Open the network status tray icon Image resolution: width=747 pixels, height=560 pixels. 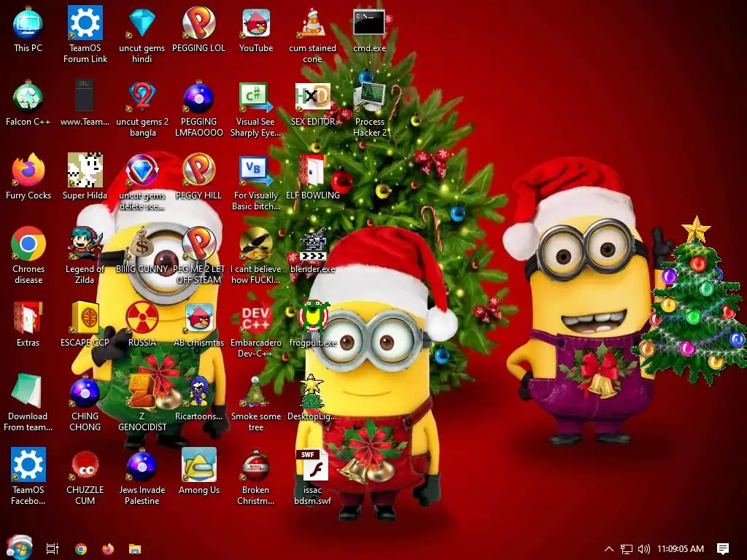point(626,549)
